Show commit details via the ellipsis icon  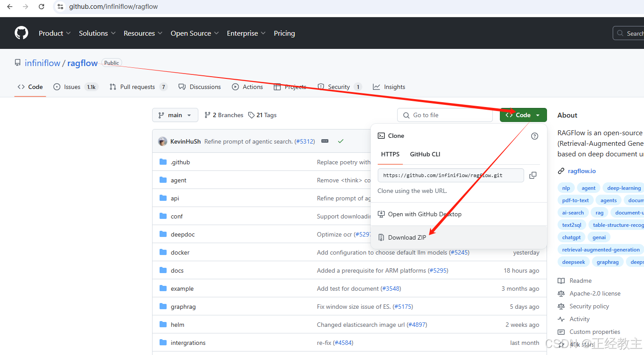coord(325,141)
